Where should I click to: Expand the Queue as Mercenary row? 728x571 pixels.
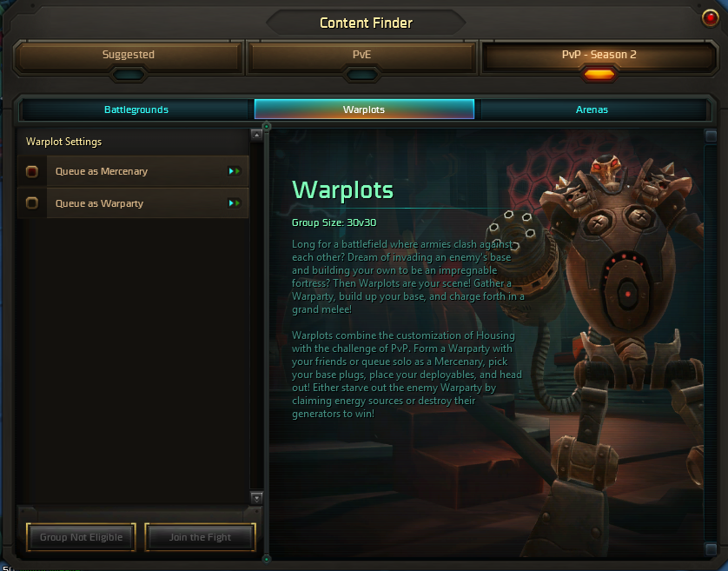133,171
